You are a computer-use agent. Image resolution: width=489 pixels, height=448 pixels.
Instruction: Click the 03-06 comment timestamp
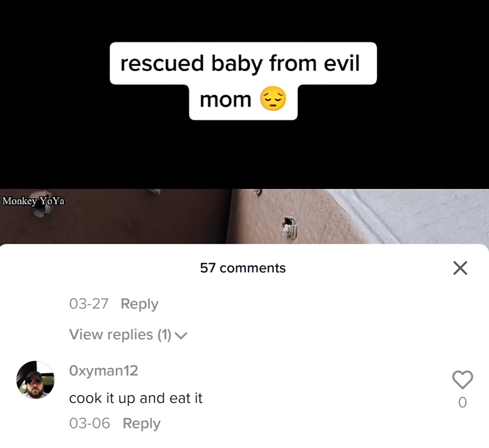pyautogui.click(x=90, y=423)
